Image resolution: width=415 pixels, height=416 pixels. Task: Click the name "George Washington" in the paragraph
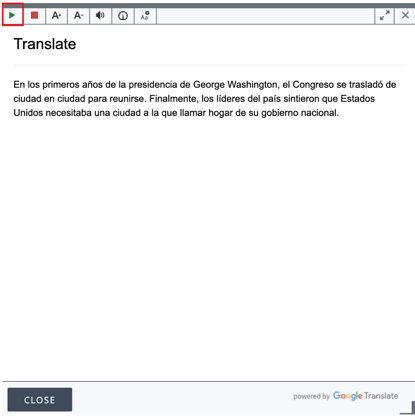[x=235, y=85]
